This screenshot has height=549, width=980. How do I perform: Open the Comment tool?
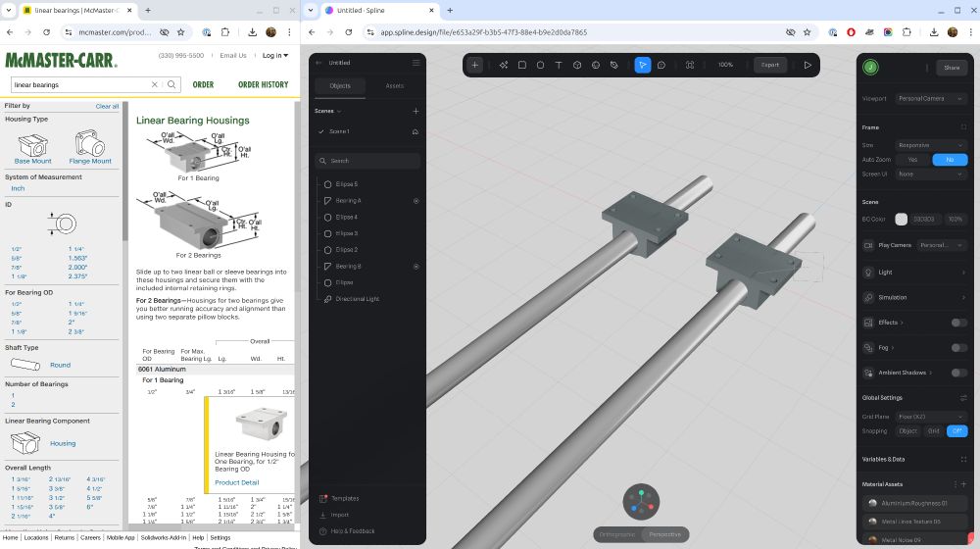click(661, 65)
